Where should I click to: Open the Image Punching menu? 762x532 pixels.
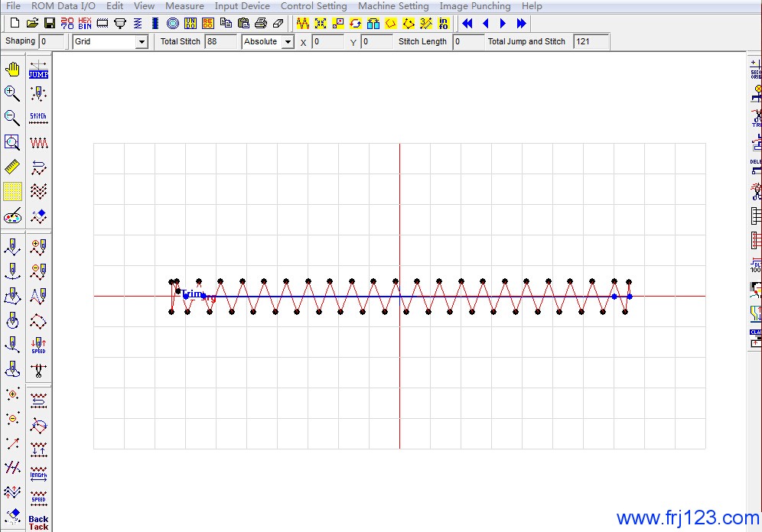coord(474,6)
